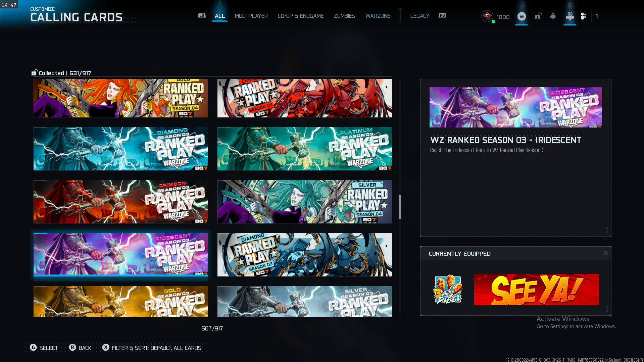644x362 pixels.
Task: Select Silver Season 03 Ranked Play card
Action: [305, 301]
